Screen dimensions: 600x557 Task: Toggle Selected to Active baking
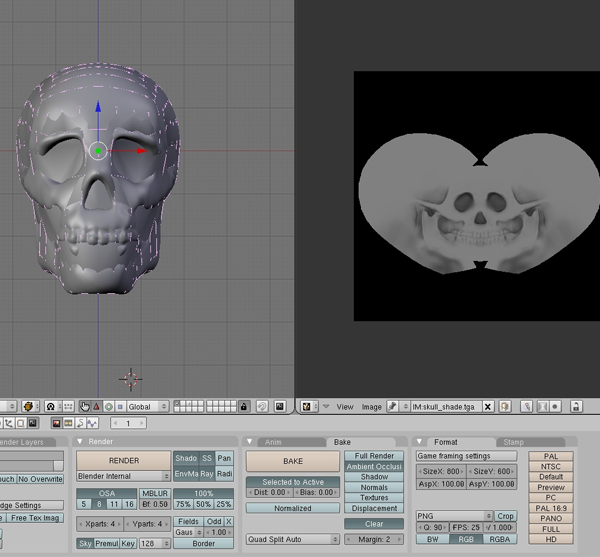(x=293, y=482)
